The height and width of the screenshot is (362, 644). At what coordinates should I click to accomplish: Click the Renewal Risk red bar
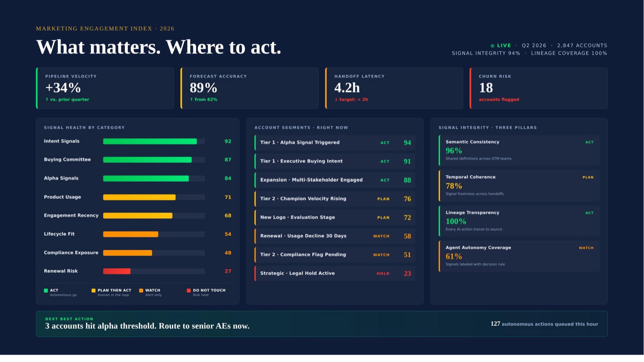pos(117,271)
